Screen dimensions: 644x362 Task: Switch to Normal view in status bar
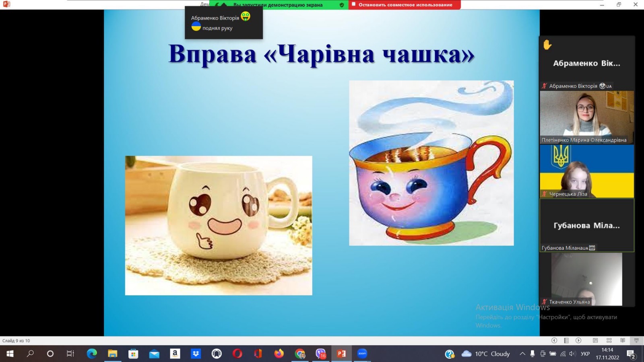click(x=595, y=341)
